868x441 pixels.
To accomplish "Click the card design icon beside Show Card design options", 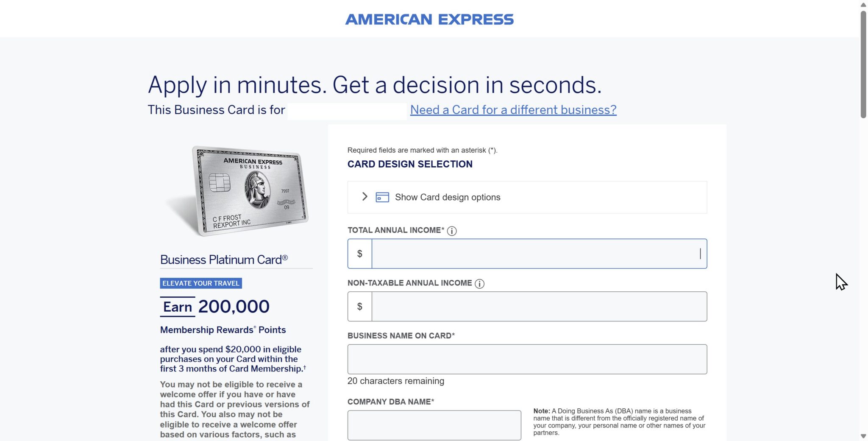I will 382,197.
